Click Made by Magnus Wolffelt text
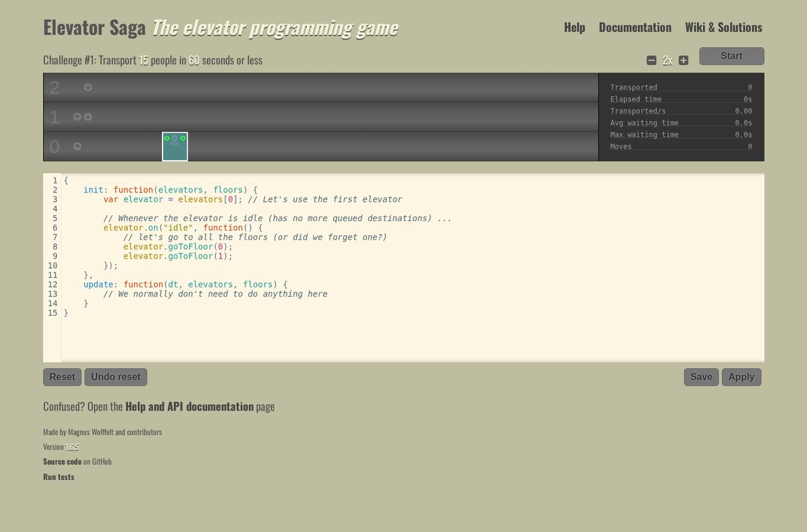 (x=102, y=432)
